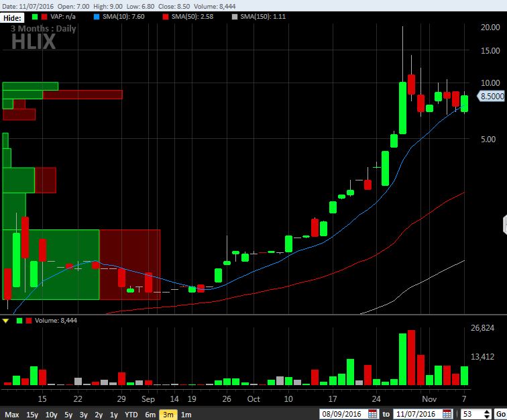
Task: Select the Max time range
Action: (11, 415)
